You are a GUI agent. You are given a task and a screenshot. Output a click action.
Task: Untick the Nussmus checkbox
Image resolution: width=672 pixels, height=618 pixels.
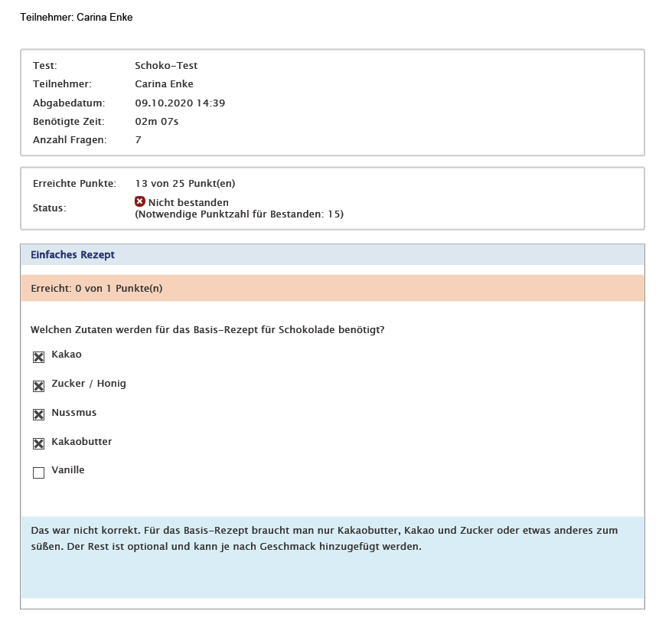(38, 415)
